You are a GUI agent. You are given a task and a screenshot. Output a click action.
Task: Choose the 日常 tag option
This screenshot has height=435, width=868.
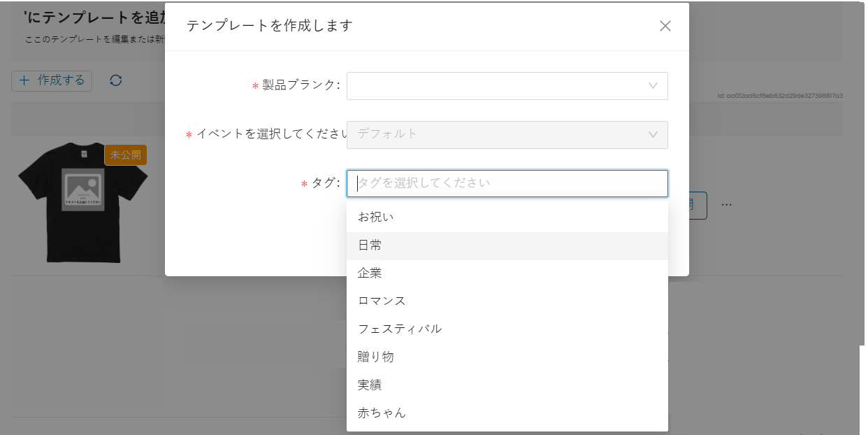point(370,245)
